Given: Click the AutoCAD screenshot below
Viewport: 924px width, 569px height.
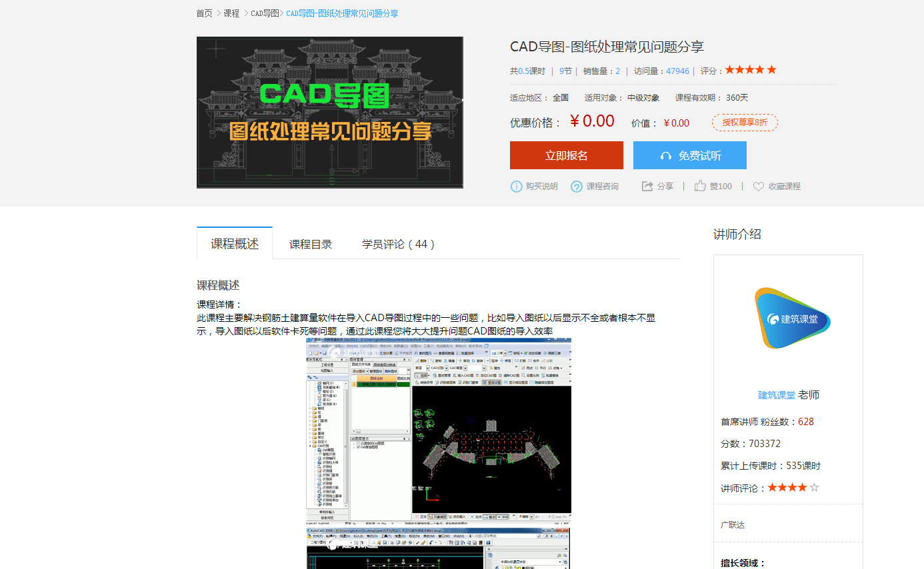Looking at the screenshot, I should tap(439, 549).
